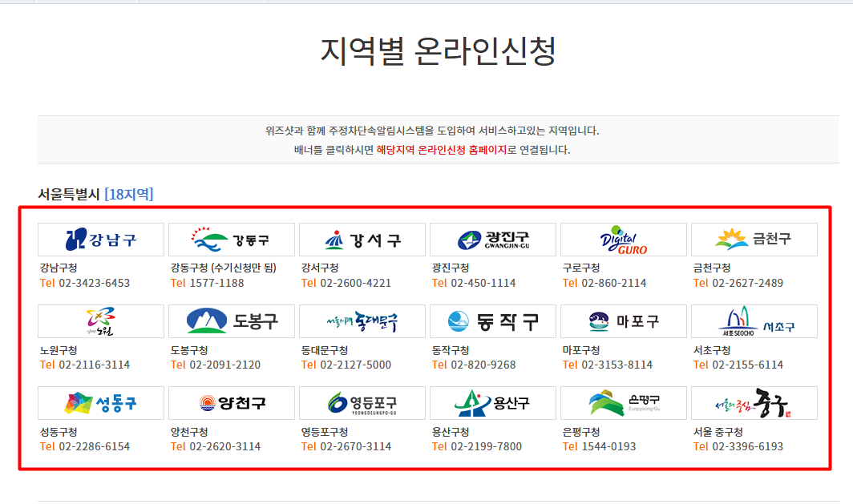Viewport: 853px width, 504px height.
Task: Click the [18지역] region count
Action: (x=129, y=194)
